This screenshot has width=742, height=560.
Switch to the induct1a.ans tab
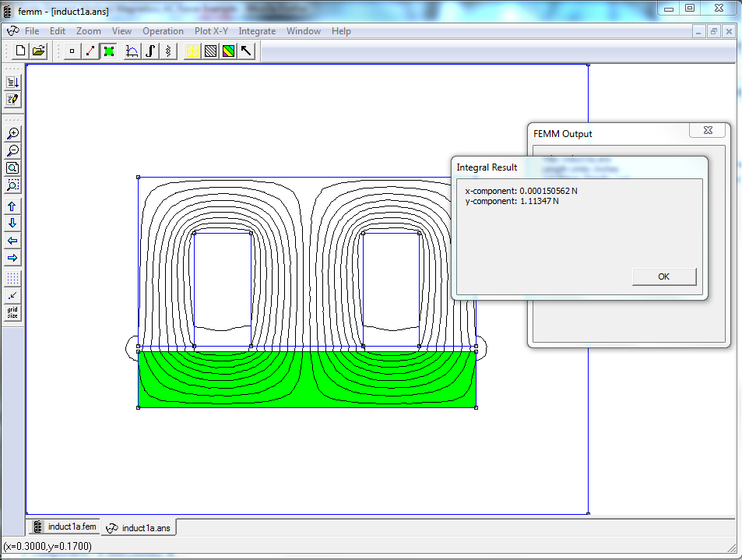coord(139,528)
